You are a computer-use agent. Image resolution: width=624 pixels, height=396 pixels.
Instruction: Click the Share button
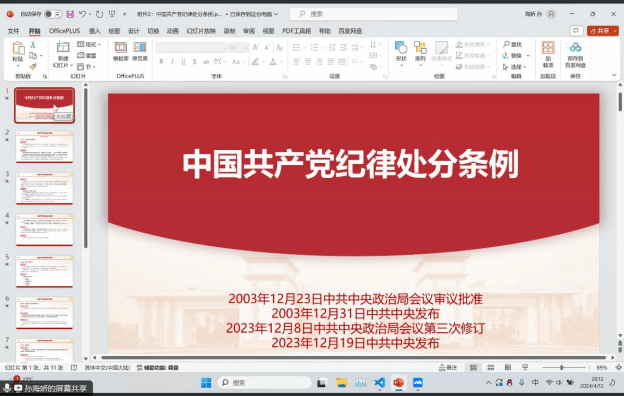[603, 31]
